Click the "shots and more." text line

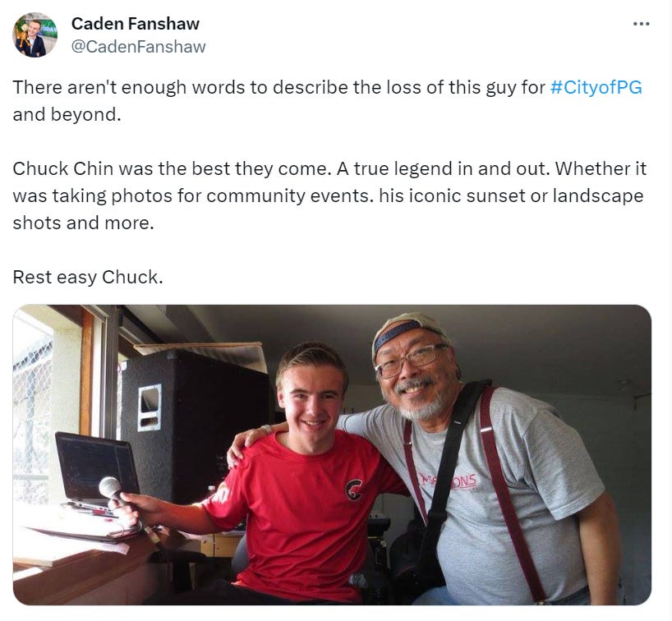coord(83,223)
